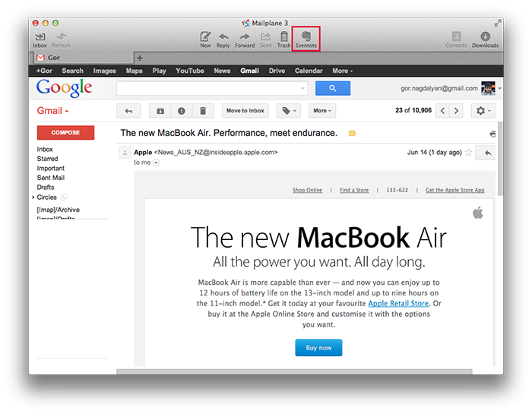Open the Drafts label
The height and width of the screenshot is (414, 532).
pyautogui.click(x=46, y=187)
